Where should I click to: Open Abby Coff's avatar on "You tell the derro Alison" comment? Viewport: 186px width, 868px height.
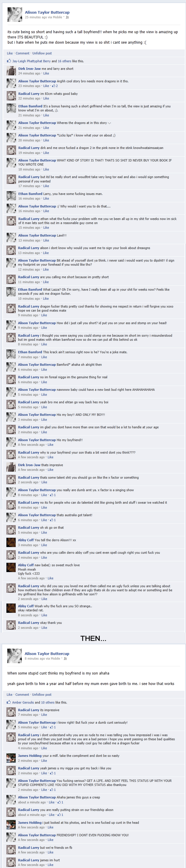tap(11, 542)
